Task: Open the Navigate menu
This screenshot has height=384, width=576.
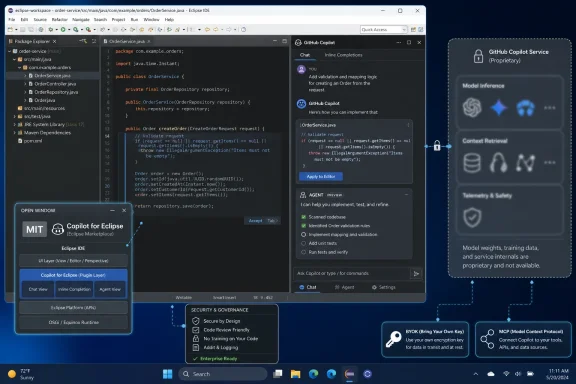Action: coord(81,19)
